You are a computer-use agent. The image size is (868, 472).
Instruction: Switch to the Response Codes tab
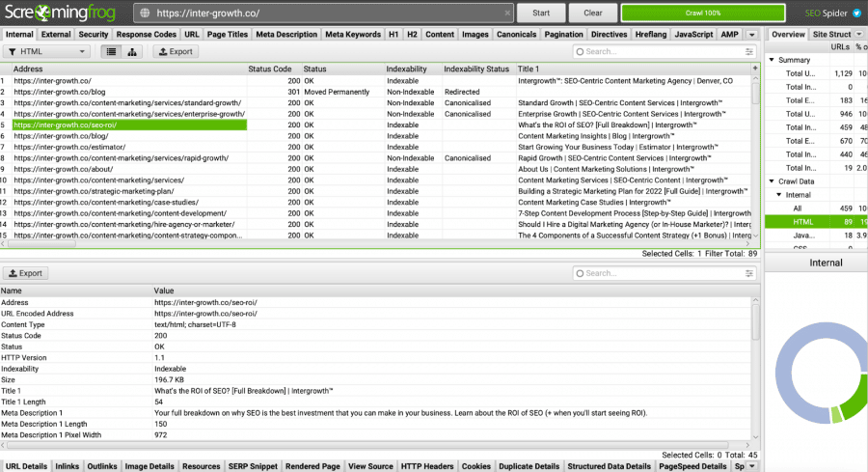147,35
